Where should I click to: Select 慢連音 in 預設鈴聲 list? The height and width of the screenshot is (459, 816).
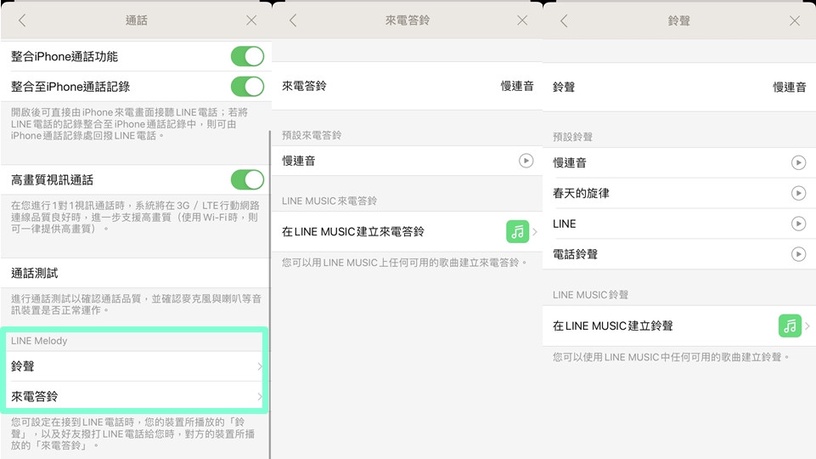(679, 163)
